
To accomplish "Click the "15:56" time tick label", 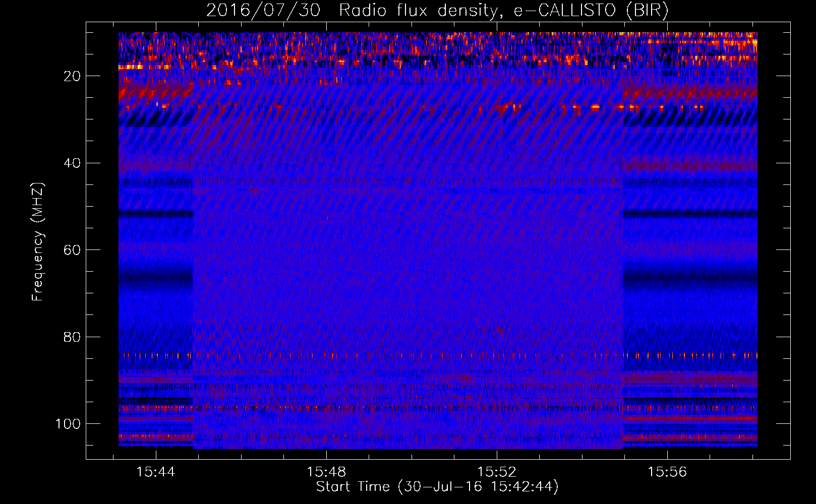I will coord(667,472).
